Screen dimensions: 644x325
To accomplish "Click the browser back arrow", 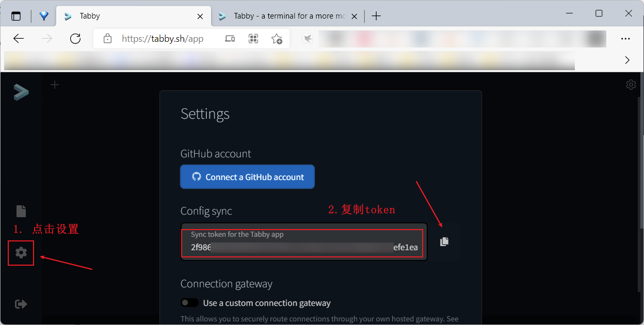I will (19, 39).
